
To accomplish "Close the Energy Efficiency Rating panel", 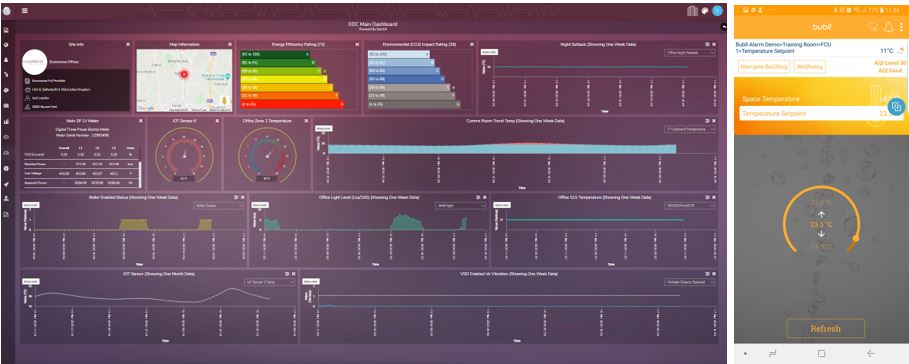I will 357,44.
